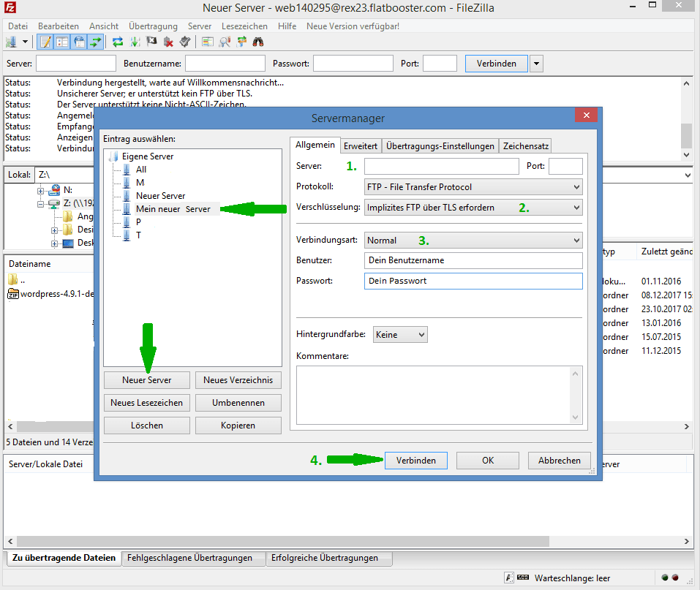Click the parent folder '..' icon

12,280
